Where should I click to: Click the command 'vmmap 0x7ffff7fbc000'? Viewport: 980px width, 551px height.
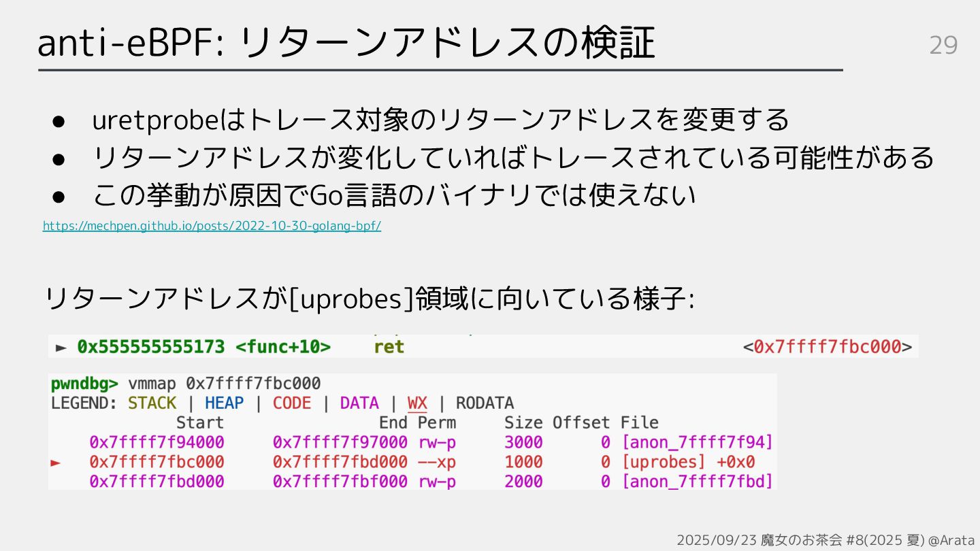[224, 384]
